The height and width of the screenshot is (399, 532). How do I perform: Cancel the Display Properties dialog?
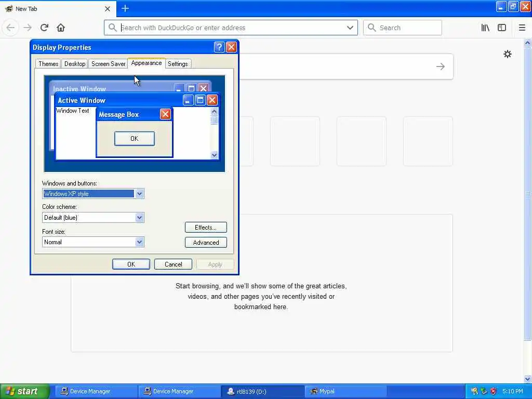point(173,264)
